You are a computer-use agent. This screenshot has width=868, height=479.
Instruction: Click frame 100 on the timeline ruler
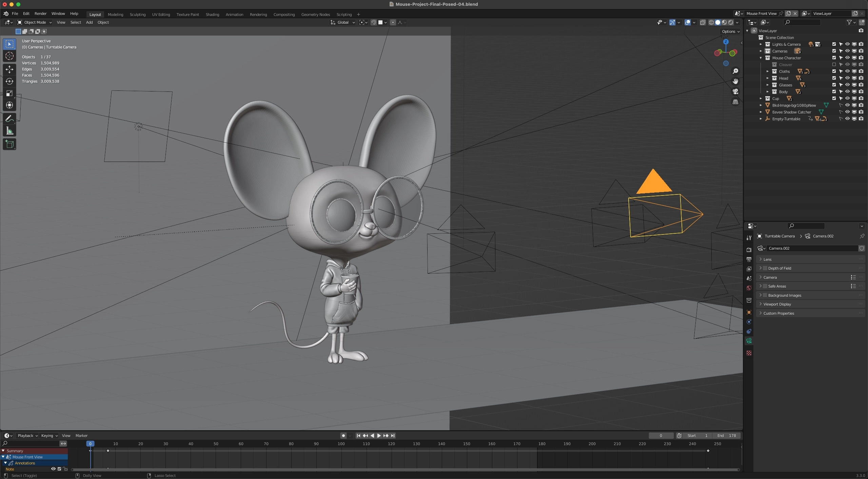tap(341, 444)
